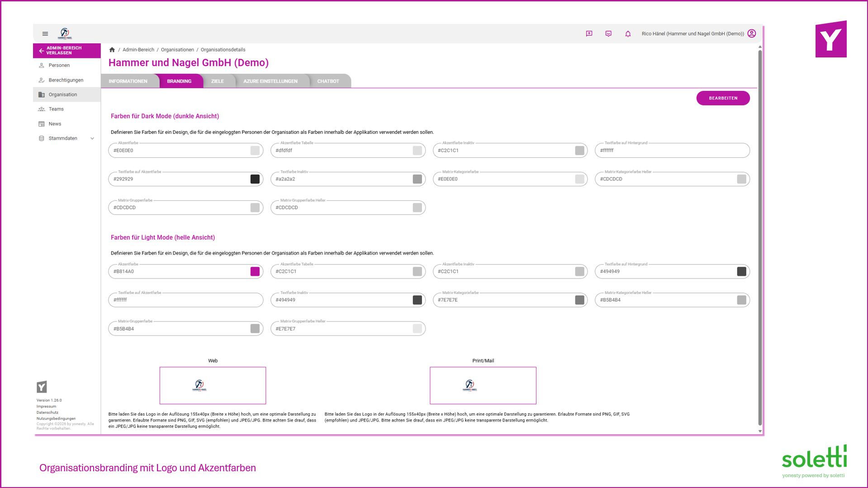Click the dark Textfarbe auf Akzentfarbe swatch #292929

click(255, 179)
